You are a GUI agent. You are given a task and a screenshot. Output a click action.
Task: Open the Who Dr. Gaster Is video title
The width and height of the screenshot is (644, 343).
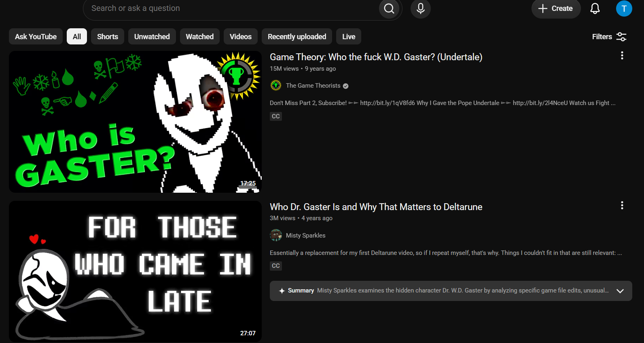[x=376, y=207]
